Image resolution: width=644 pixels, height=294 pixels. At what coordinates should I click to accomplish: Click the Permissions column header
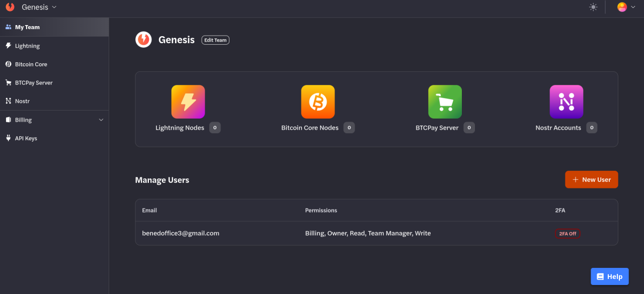click(x=321, y=210)
